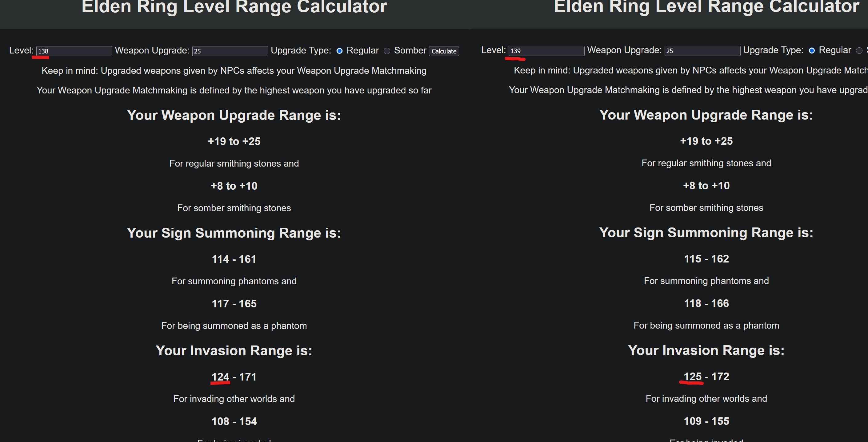Click the 118 - 166 phantom range value
Screen dimensions: 868x442
click(706, 303)
